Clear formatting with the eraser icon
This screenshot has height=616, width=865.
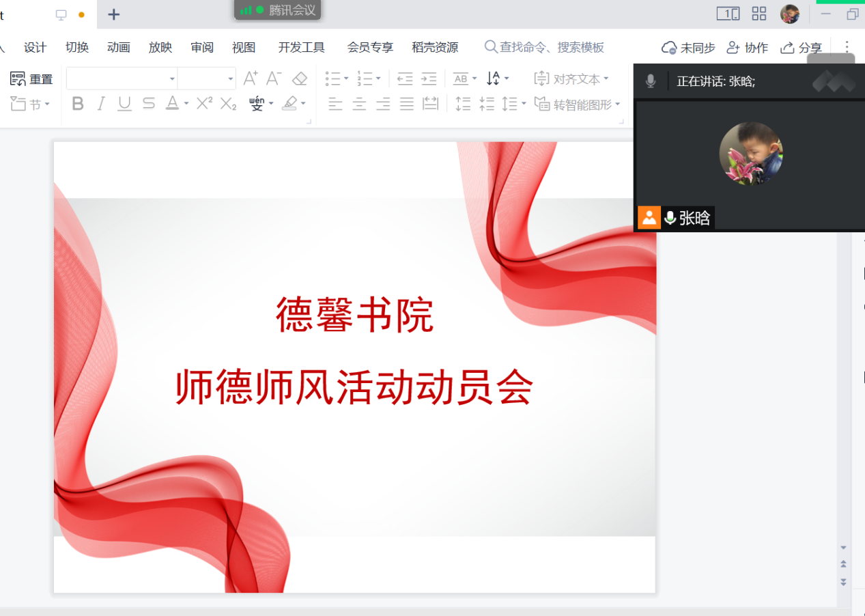(299, 79)
